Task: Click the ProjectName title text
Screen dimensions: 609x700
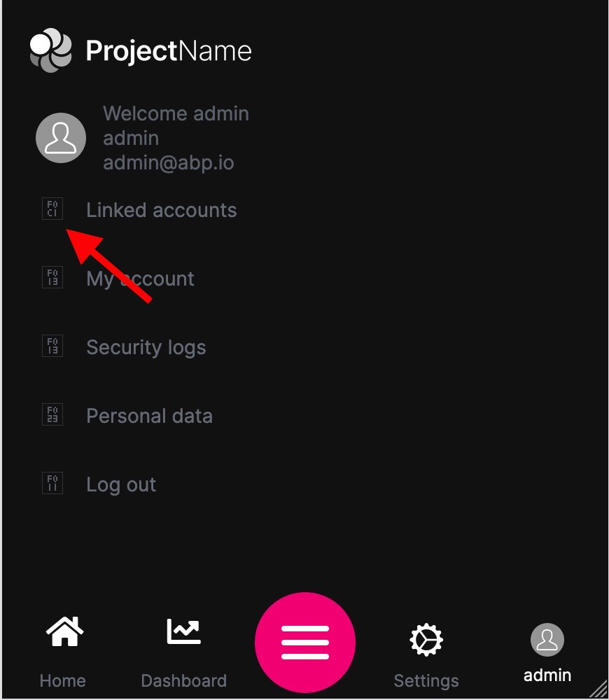Action: (x=168, y=51)
